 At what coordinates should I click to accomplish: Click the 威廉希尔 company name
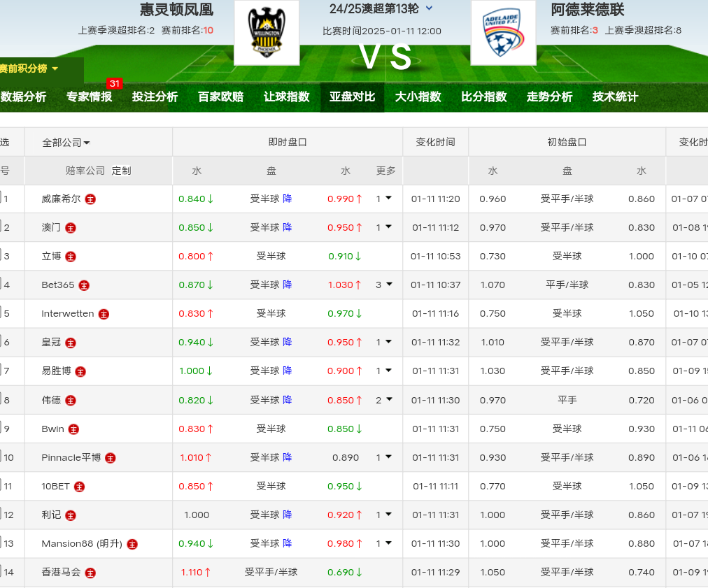[61, 199]
